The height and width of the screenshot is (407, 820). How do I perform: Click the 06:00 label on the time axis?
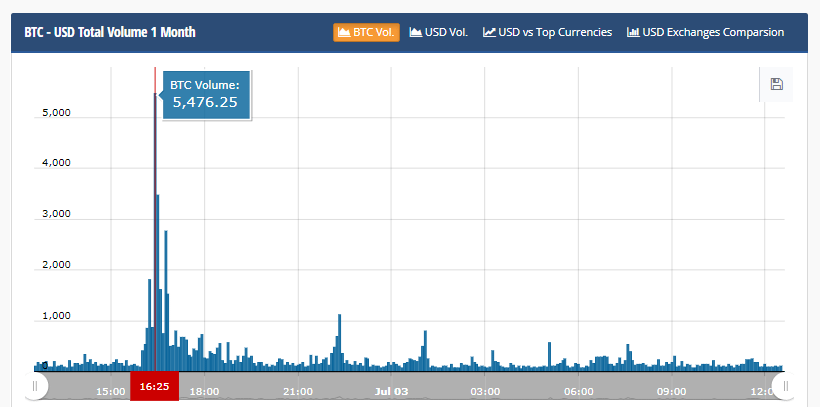(x=578, y=391)
